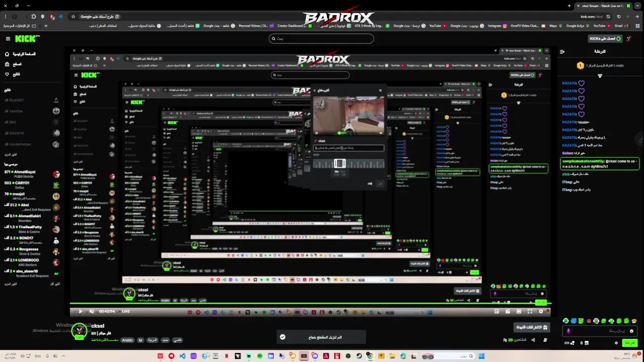Bookmark this page with the star icon
Screen dimensions: 644x362
pyautogui.click(x=73, y=17)
